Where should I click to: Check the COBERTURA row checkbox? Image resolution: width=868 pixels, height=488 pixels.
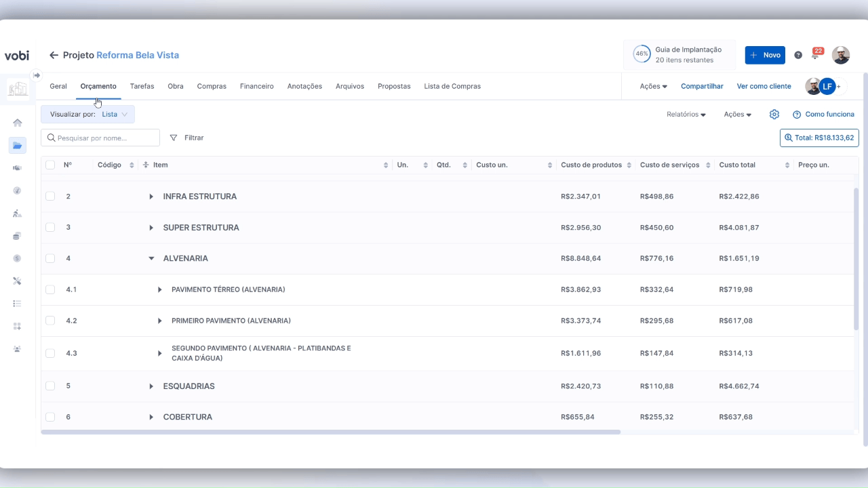tap(50, 417)
